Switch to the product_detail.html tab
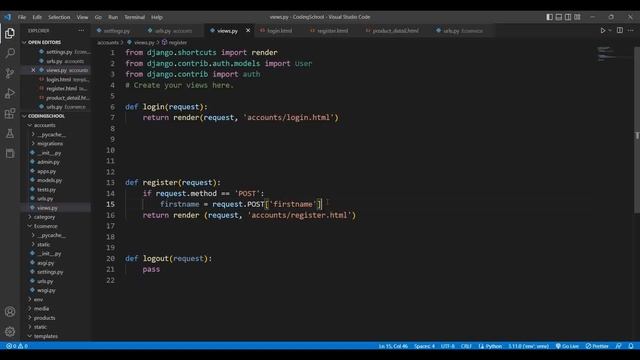This screenshot has width=640, height=360. (x=395, y=31)
